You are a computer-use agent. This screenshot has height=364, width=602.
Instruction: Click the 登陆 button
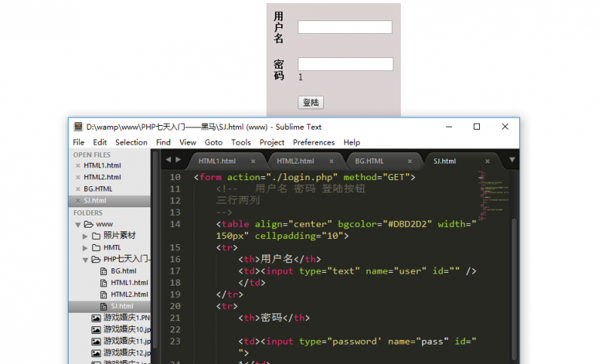310,102
